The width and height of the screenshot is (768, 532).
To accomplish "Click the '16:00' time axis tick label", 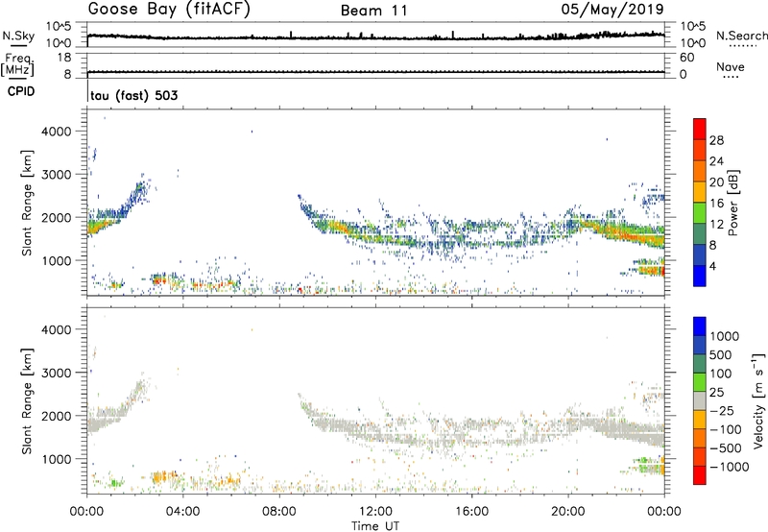I will (471, 512).
